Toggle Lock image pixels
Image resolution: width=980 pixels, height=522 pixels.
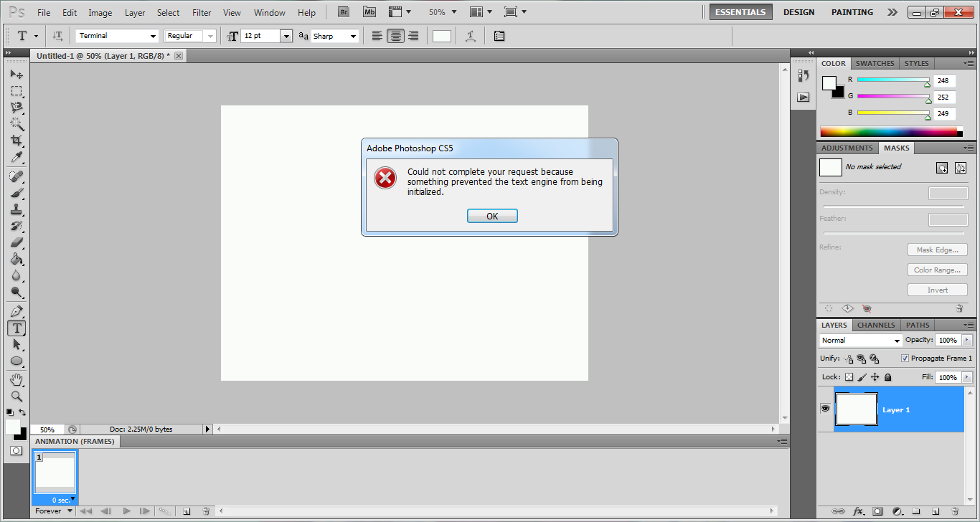[x=862, y=377]
